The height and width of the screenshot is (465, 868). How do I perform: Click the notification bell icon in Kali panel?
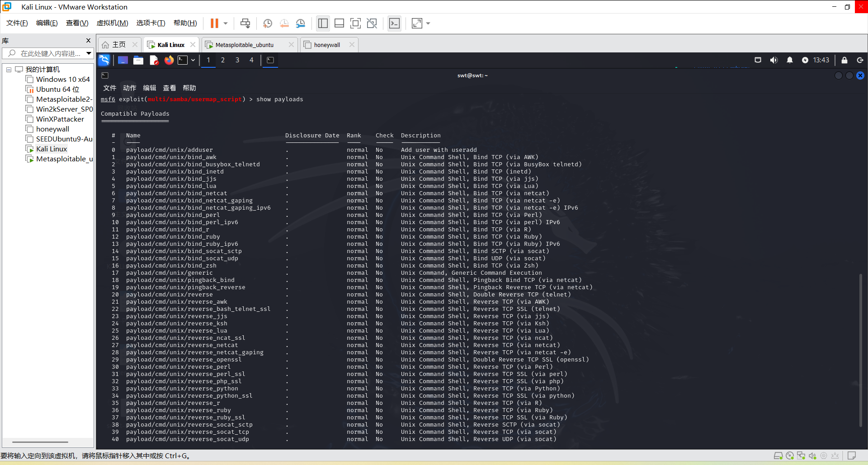(x=790, y=60)
